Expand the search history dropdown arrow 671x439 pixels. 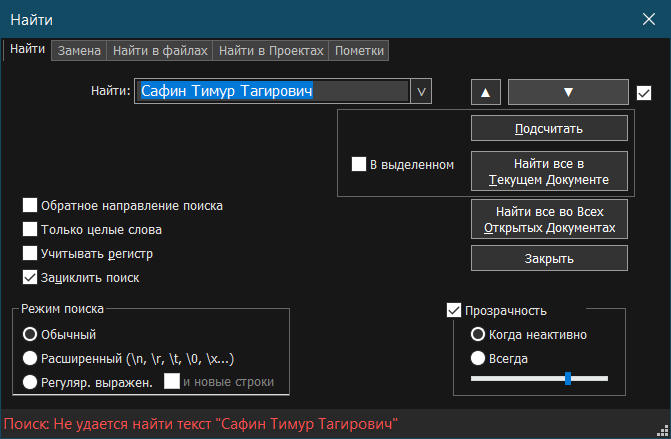coord(421,92)
